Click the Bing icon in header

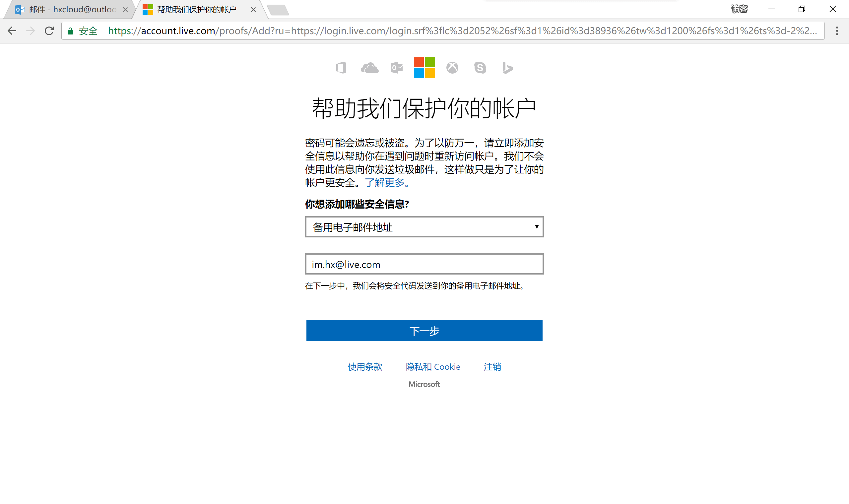coord(507,68)
